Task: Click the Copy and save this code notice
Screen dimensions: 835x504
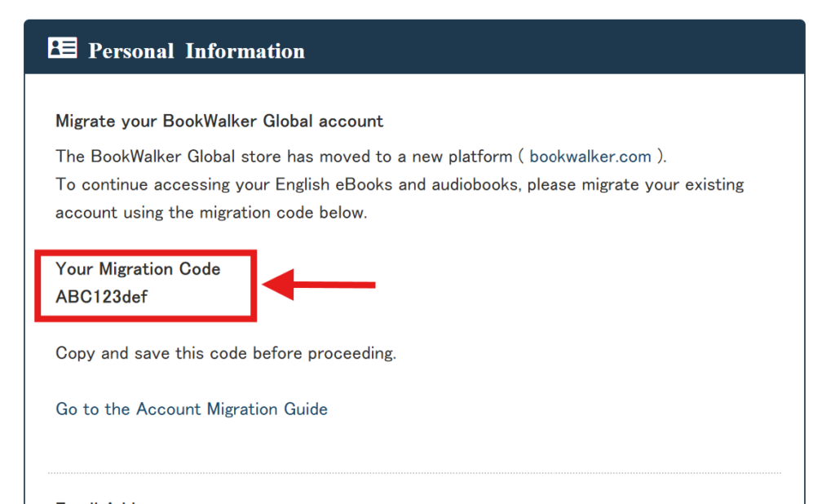Action: 226,354
